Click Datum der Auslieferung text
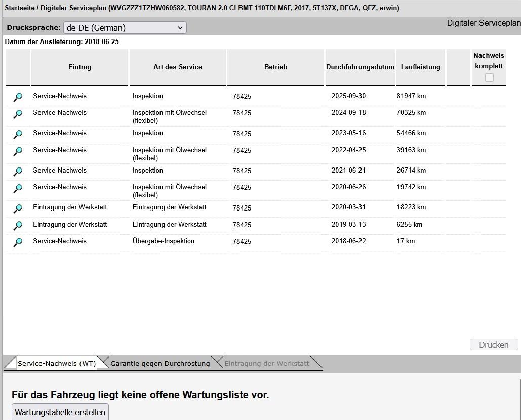Viewport: 521px width, 420px height. tap(62, 42)
